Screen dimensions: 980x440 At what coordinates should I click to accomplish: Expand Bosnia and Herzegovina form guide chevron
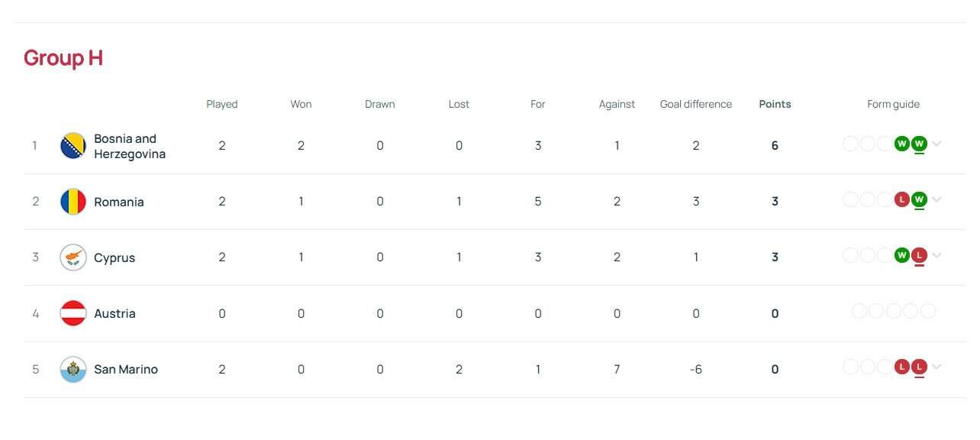pos(937,144)
